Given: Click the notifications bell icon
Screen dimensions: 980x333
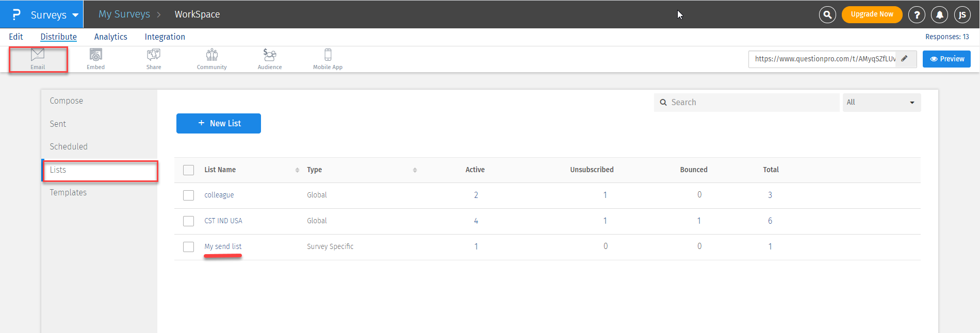Looking at the screenshot, I should [x=939, y=15].
